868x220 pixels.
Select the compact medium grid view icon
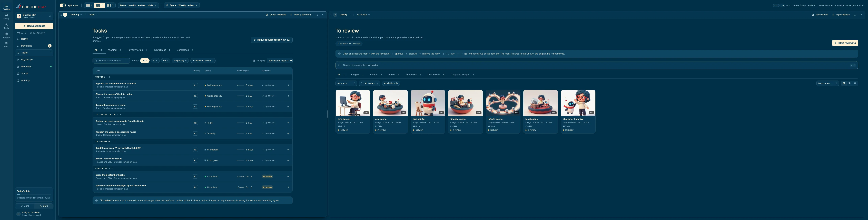pos(850,83)
